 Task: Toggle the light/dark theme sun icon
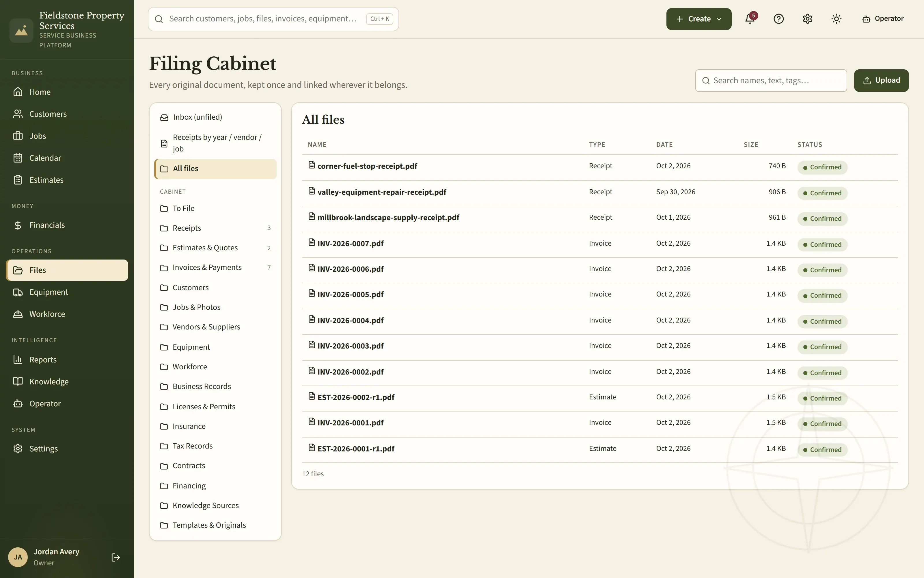pyautogui.click(x=836, y=19)
